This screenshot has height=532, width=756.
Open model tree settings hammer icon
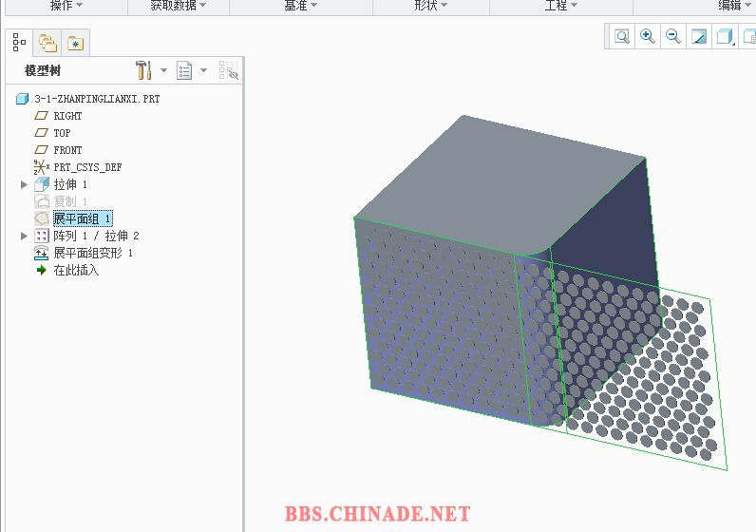[x=144, y=70]
